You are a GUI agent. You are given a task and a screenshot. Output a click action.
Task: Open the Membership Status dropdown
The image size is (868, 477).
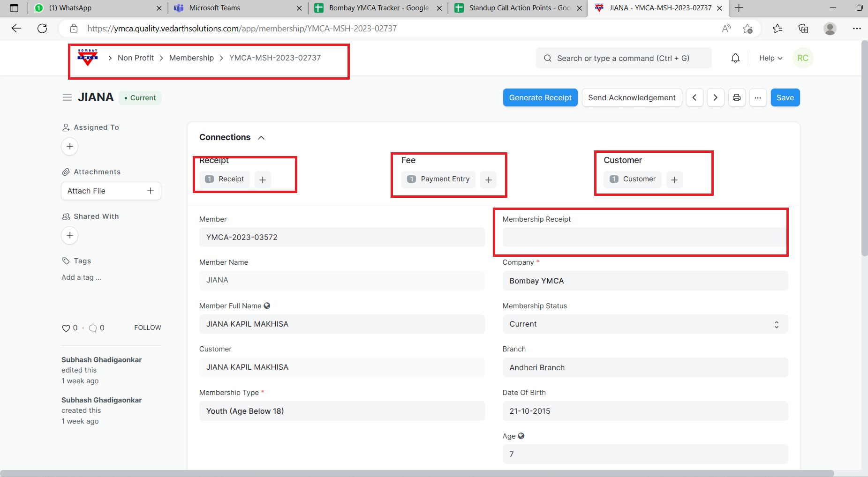click(x=645, y=324)
